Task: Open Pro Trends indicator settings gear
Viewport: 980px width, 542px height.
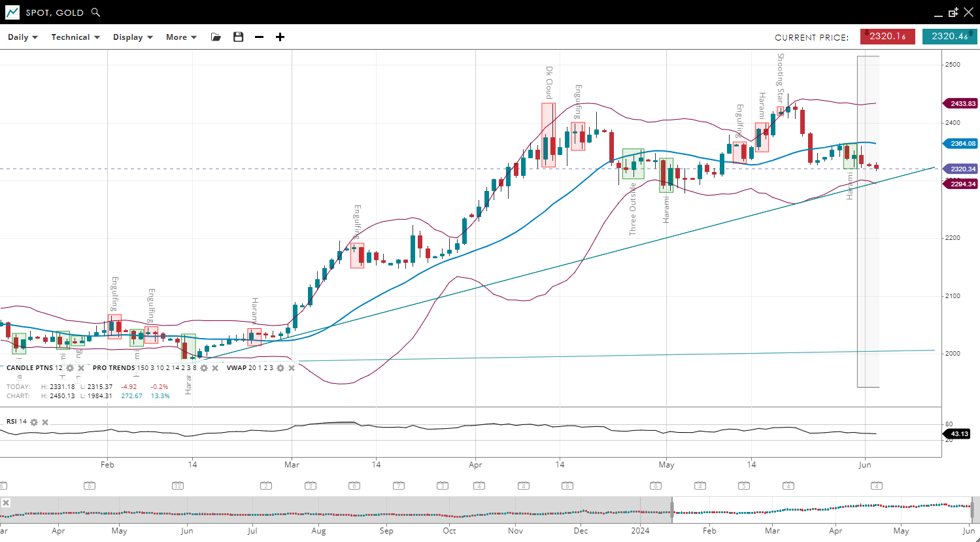Action: coord(204,368)
